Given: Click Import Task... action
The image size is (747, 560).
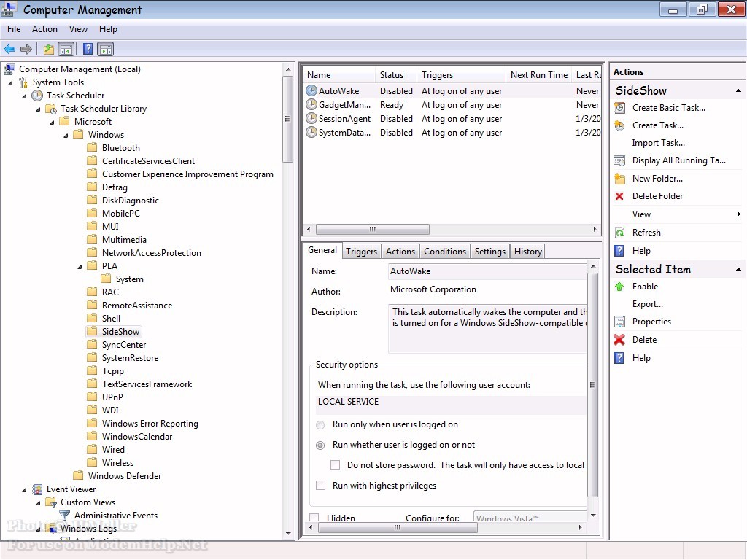Looking at the screenshot, I should tap(659, 143).
